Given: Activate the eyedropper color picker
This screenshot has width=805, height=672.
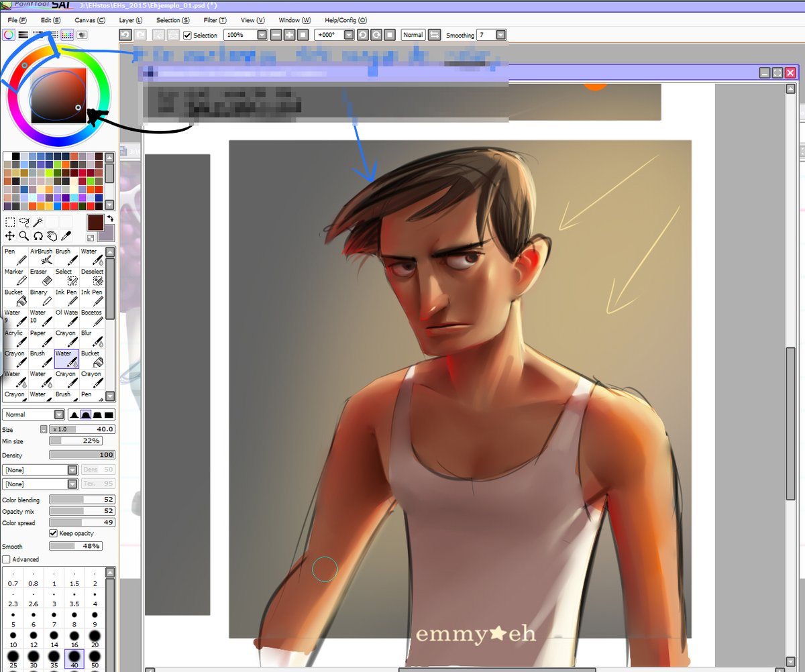Looking at the screenshot, I should coord(66,236).
